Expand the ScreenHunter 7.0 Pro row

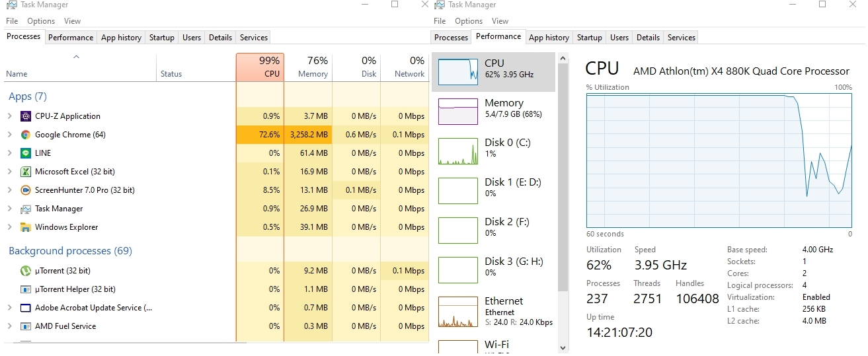click(10, 190)
